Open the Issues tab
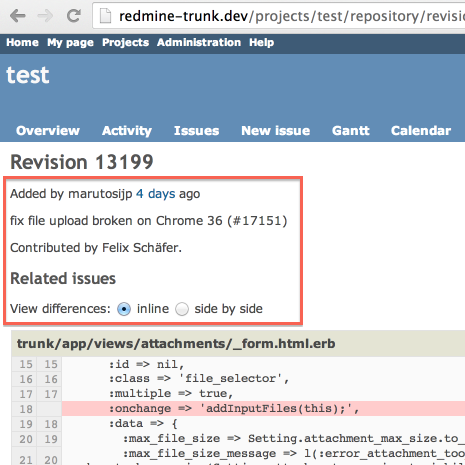Image resolution: width=465 pixels, height=465 pixels. [197, 130]
